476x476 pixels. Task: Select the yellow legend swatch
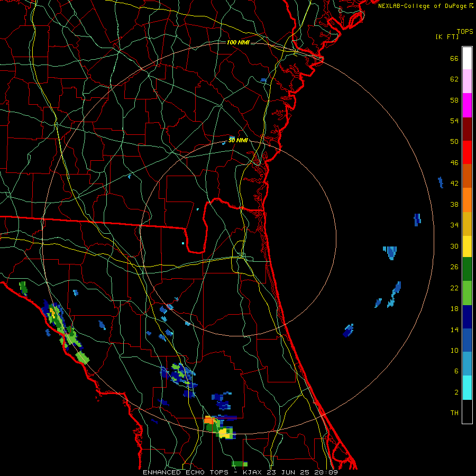tap(467, 246)
